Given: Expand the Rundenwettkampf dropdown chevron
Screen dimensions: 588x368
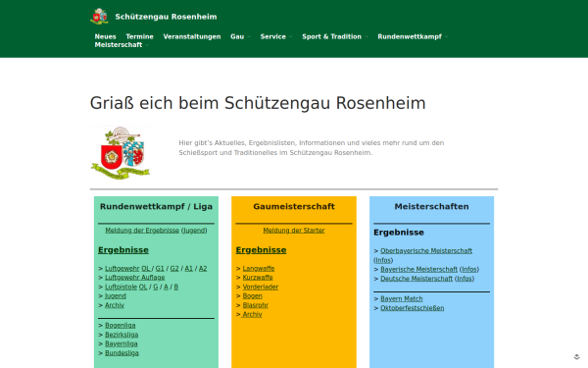Looking at the screenshot, I should click(x=447, y=37).
